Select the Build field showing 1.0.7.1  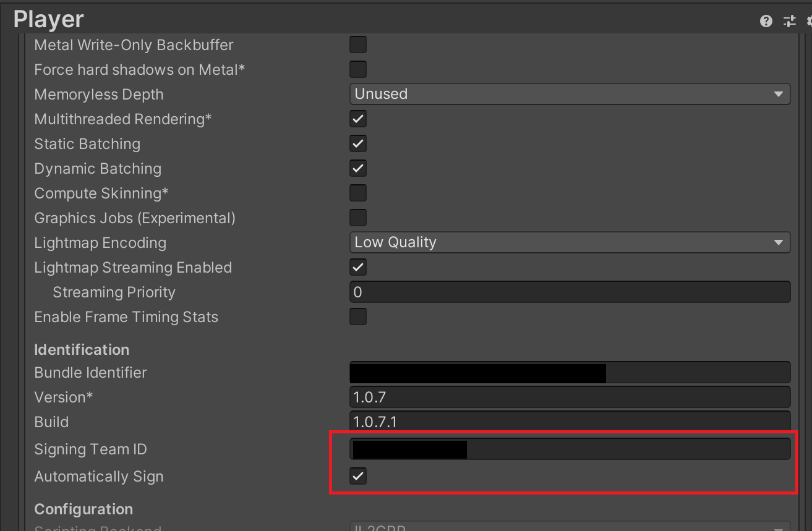point(570,422)
